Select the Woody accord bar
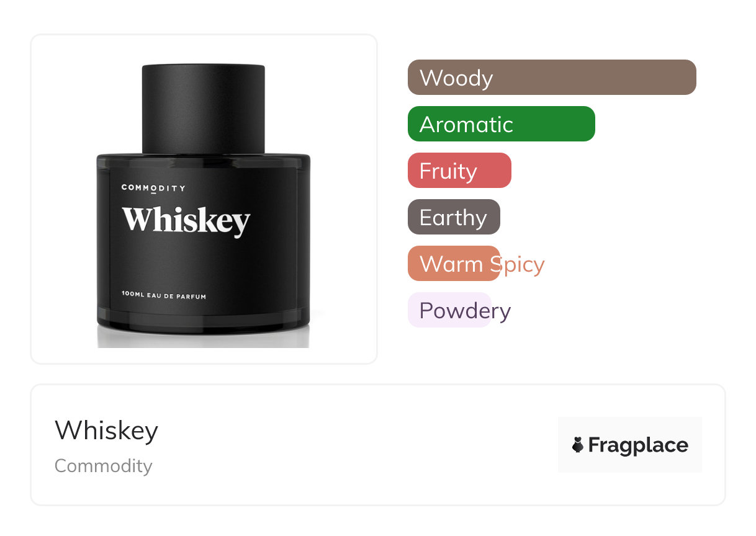 coord(552,78)
